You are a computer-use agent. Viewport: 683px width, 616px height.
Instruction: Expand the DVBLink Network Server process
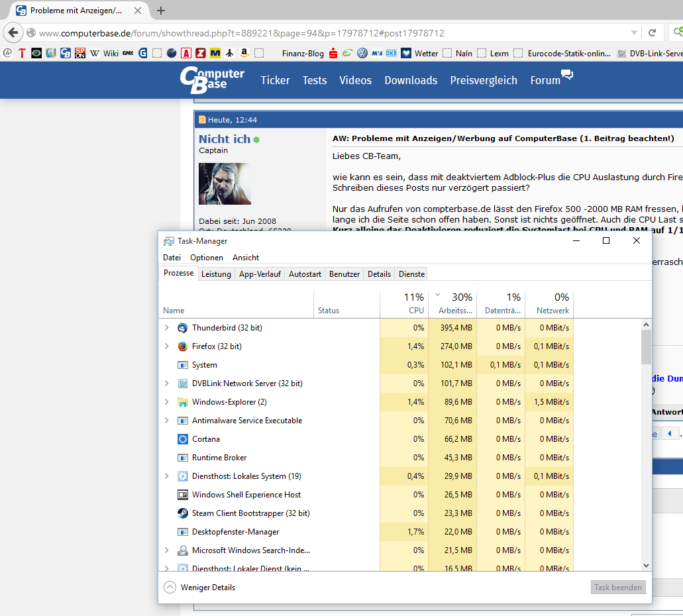pyautogui.click(x=166, y=384)
